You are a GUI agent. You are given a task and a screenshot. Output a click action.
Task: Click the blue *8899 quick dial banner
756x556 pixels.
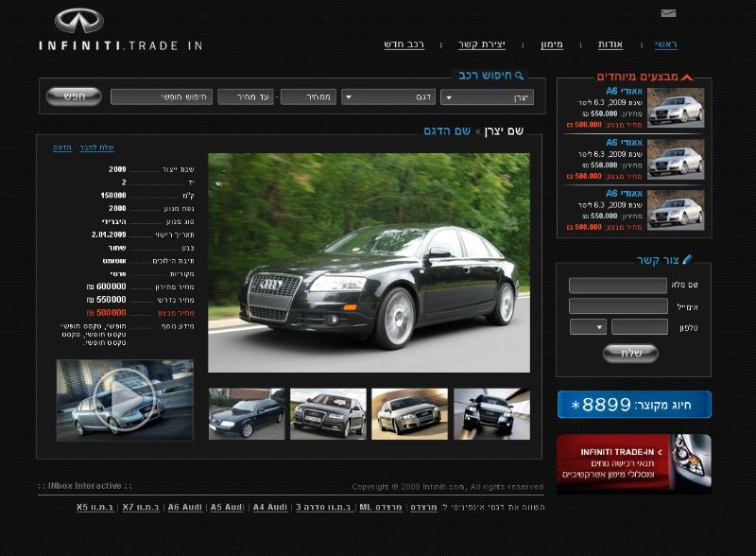point(634,405)
